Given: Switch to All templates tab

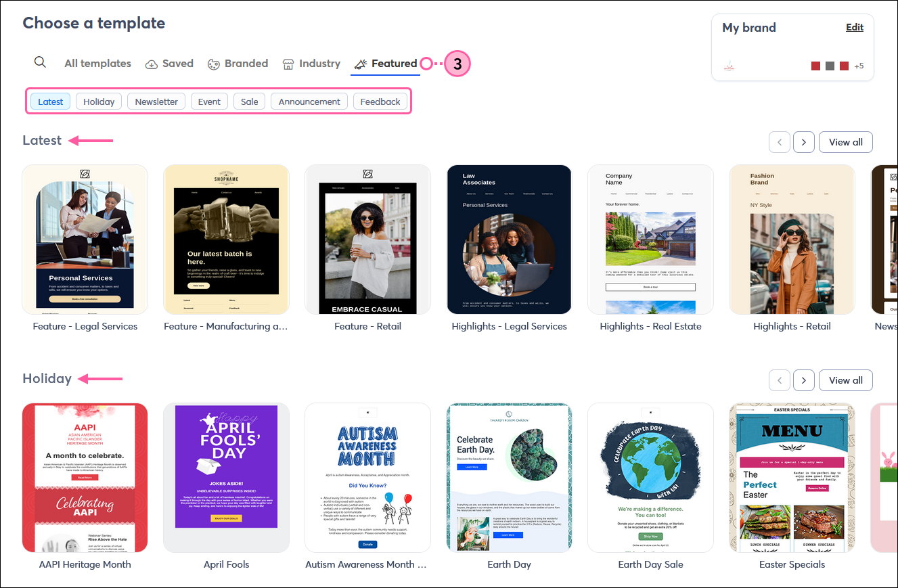Looking at the screenshot, I should [97, 64].
